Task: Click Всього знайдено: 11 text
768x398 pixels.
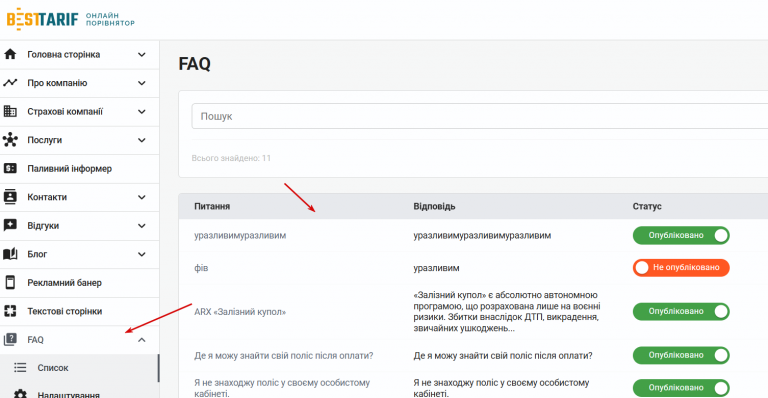Action: pos(231,158)
